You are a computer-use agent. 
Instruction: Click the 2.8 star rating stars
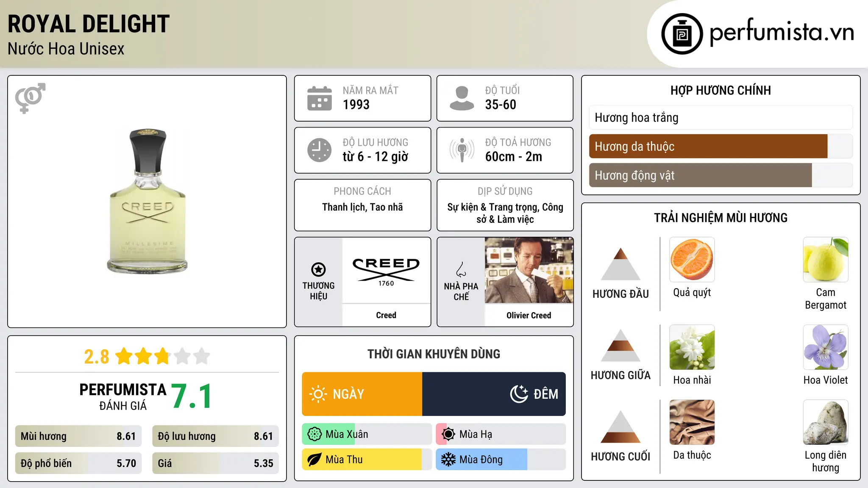[163, 356]
